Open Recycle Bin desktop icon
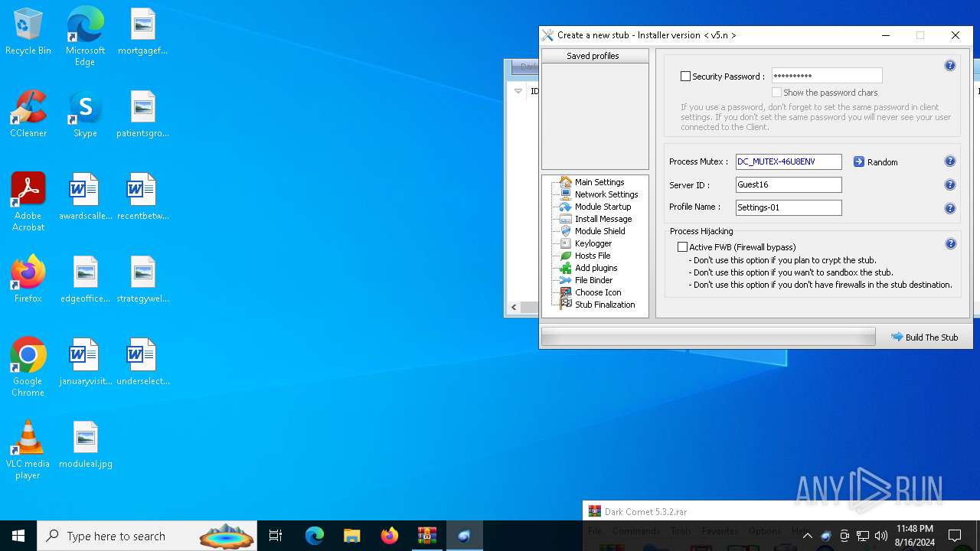Viewport: 980px width, 551px height. coord(28,32)
